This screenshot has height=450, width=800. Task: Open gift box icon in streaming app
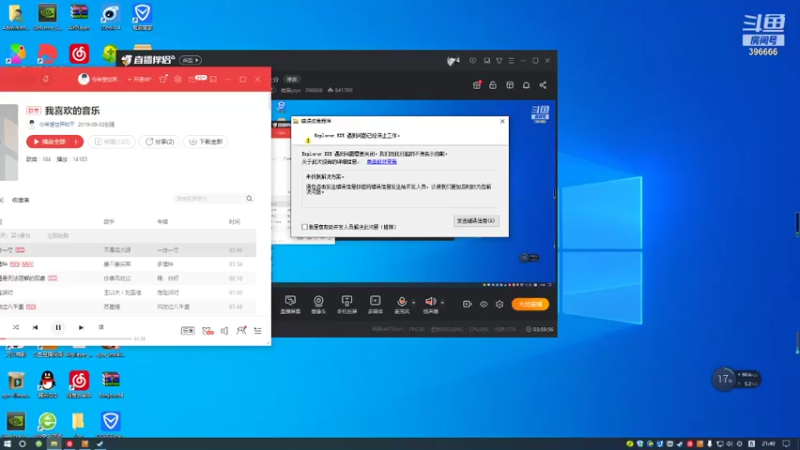point(477,85)
